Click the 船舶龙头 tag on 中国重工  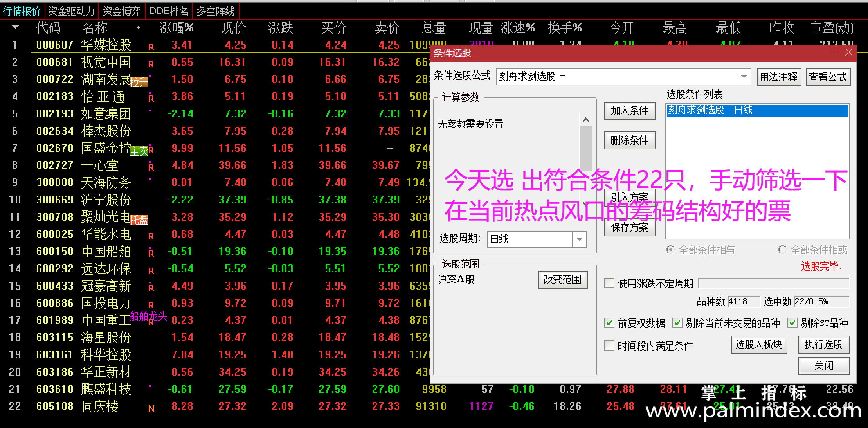point(148,316)
